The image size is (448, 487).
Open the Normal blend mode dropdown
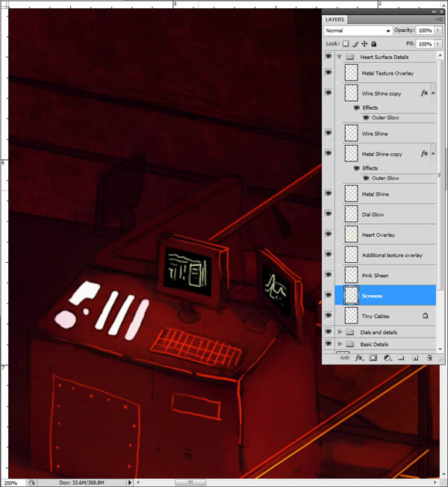pyautogui.click(x=358, y=31)
